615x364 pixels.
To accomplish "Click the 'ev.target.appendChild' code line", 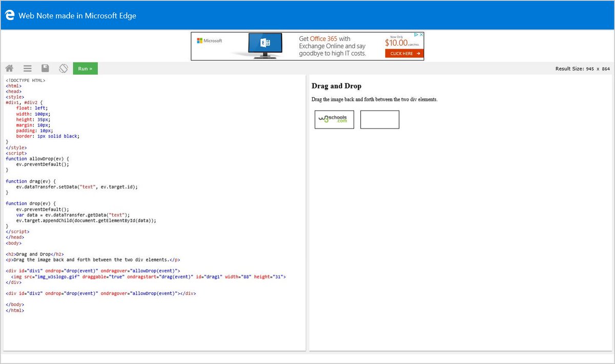I will [x=86, y=220].
